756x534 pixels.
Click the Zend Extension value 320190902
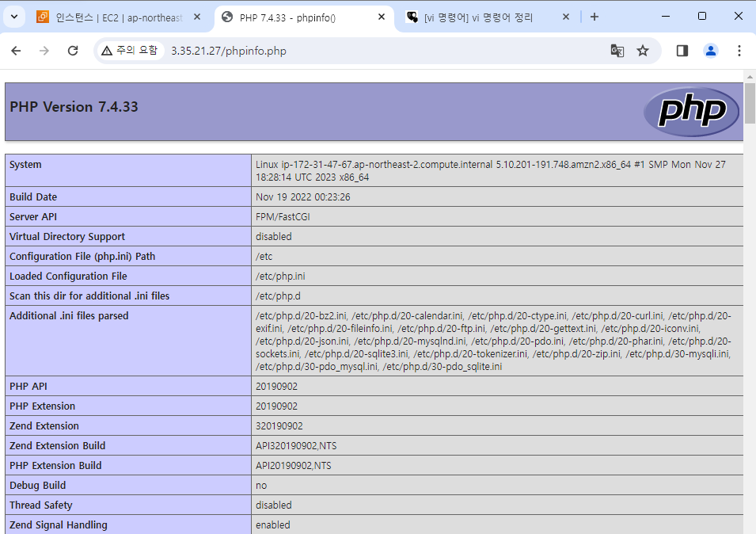279,426
